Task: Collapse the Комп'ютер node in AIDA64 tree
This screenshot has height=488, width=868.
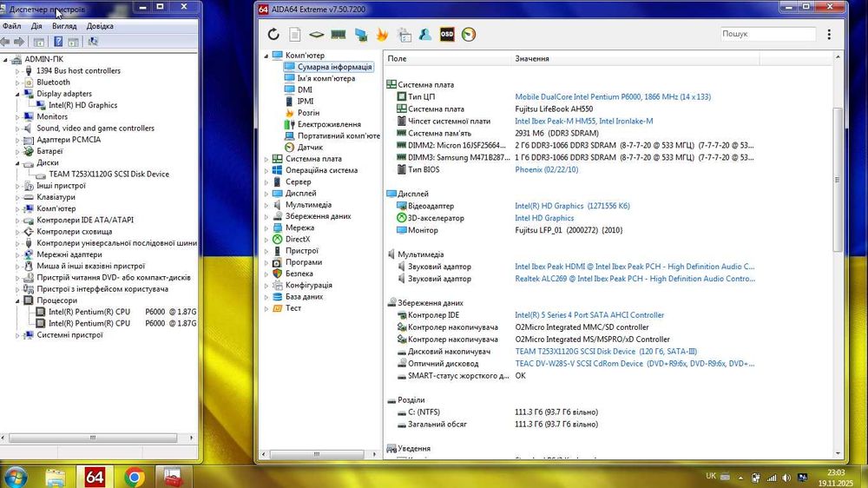Action: point(266,56)
